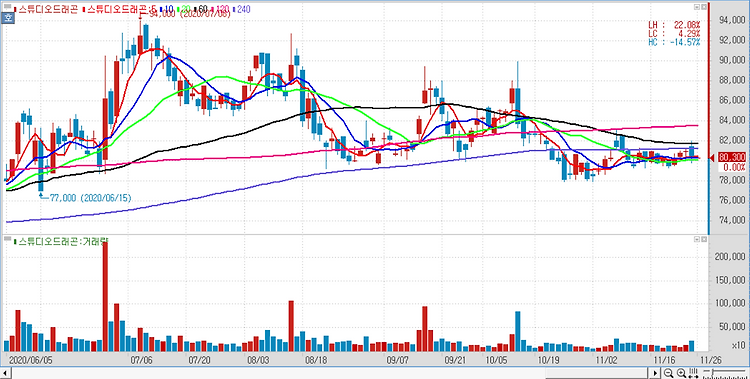This screenshot has width=750, height=379.
Task: Click the 90,000 price axis label
Action: [731, 60]
